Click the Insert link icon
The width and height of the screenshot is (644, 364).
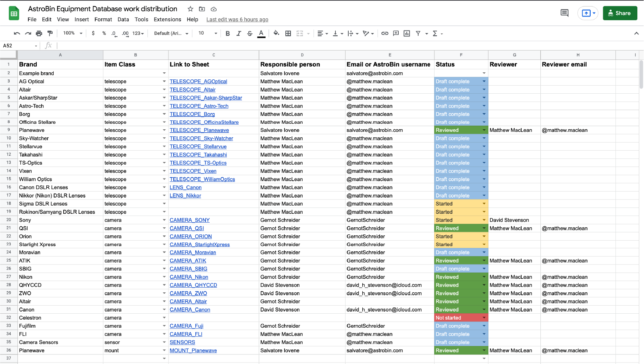[x=385, y=33]
